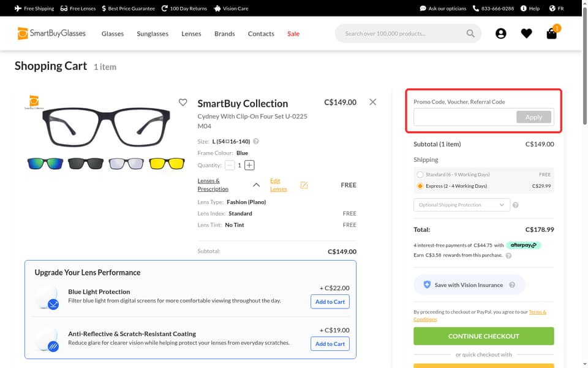Open the Brands menu

click(225, 34)
